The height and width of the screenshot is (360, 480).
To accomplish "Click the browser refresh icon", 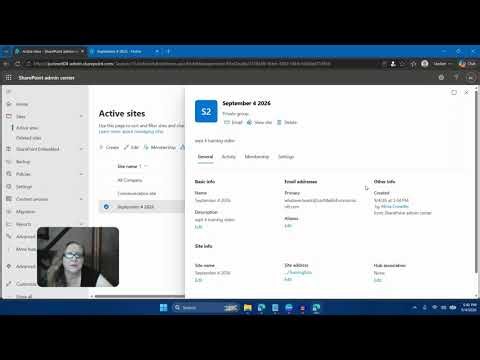I will (18, 64).
